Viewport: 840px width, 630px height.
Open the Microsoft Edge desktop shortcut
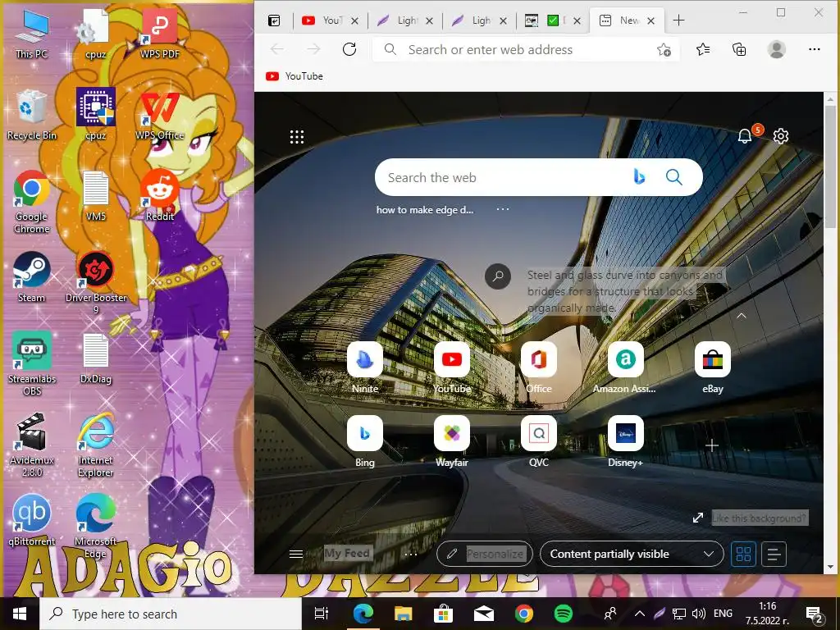[96, 526]
